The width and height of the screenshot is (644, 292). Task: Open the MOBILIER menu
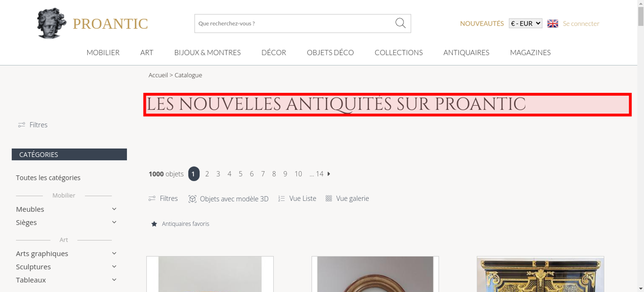pos(103,52)
